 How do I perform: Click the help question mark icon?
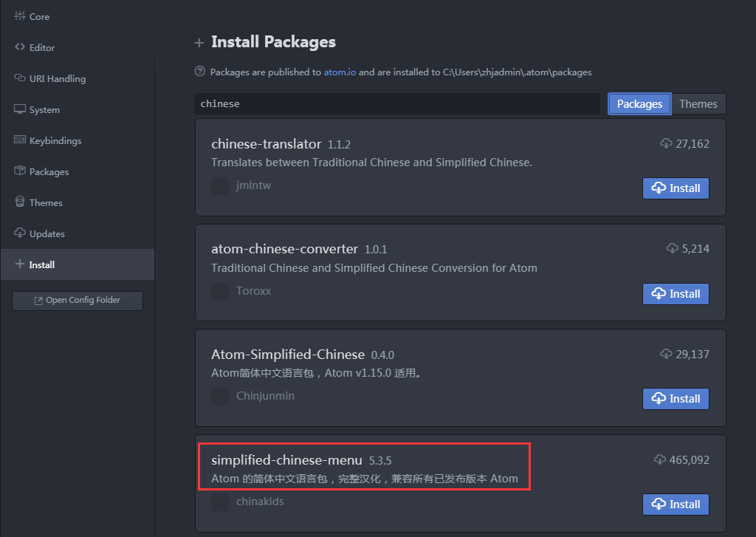tap(200, 72)
